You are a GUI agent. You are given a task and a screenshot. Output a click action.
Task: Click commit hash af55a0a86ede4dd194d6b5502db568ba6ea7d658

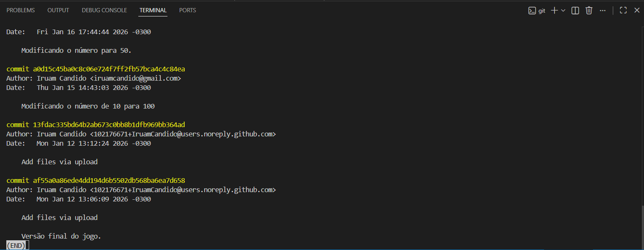click(x=109, y=180)
